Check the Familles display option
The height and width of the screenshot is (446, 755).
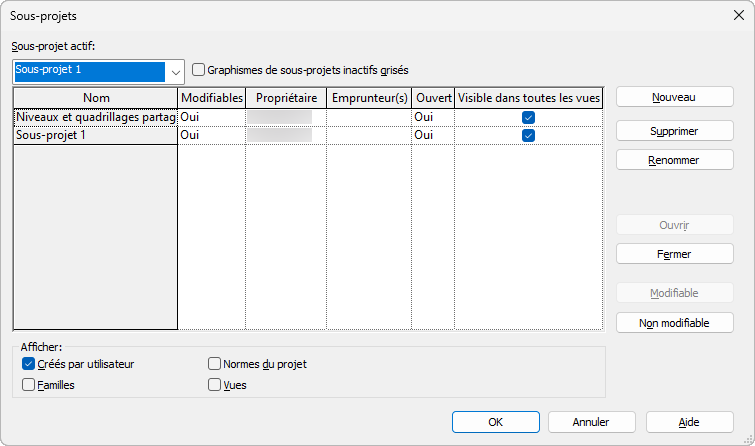point(29,384)
